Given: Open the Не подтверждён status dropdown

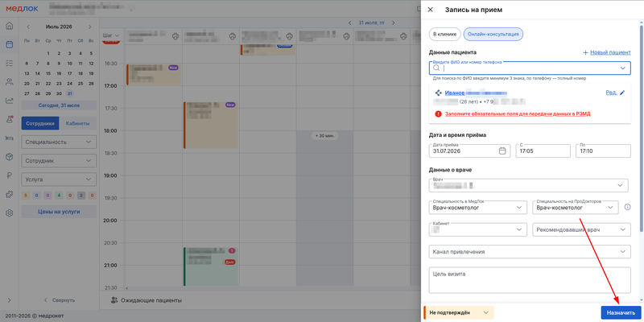Looking at the screenshot, I should tap(458, 312).
